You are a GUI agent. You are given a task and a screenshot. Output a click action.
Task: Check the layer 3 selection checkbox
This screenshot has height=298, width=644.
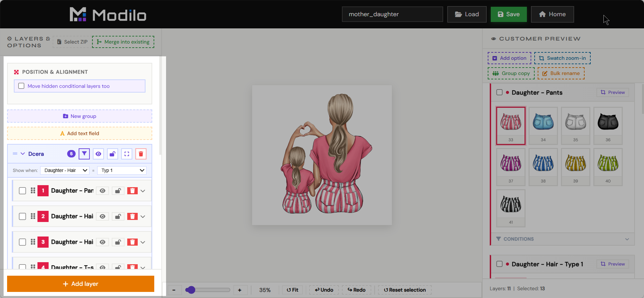pyautogui.click(x=22, y=242)
